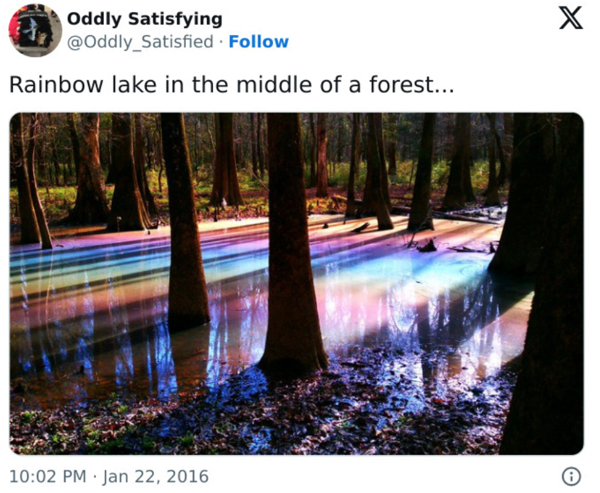
Task: Click the word "Rainbow" in the tweet
Action: coord(47,85)
